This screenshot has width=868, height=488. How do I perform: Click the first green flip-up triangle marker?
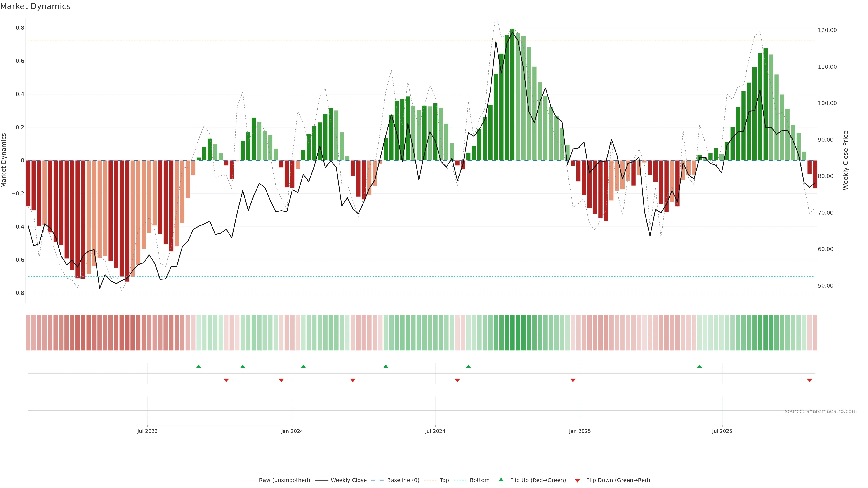click(198, 366)
